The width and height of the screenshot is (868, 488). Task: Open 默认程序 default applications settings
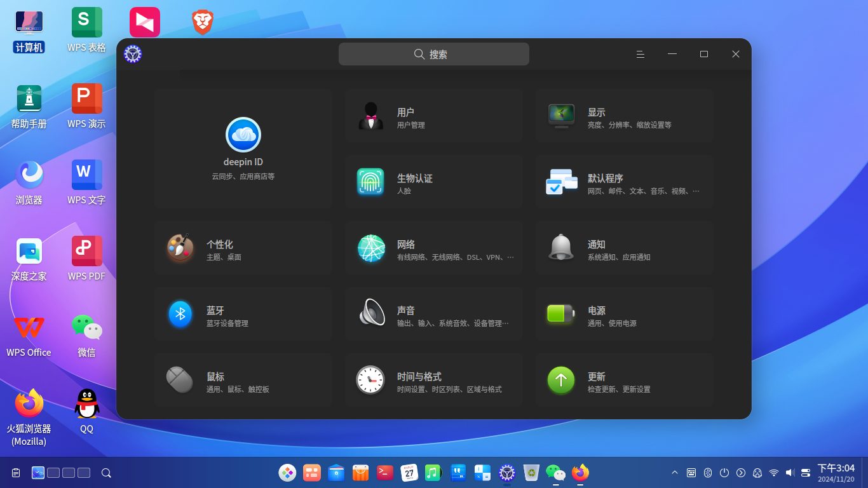pyautogui.click(x=625, y=182)
